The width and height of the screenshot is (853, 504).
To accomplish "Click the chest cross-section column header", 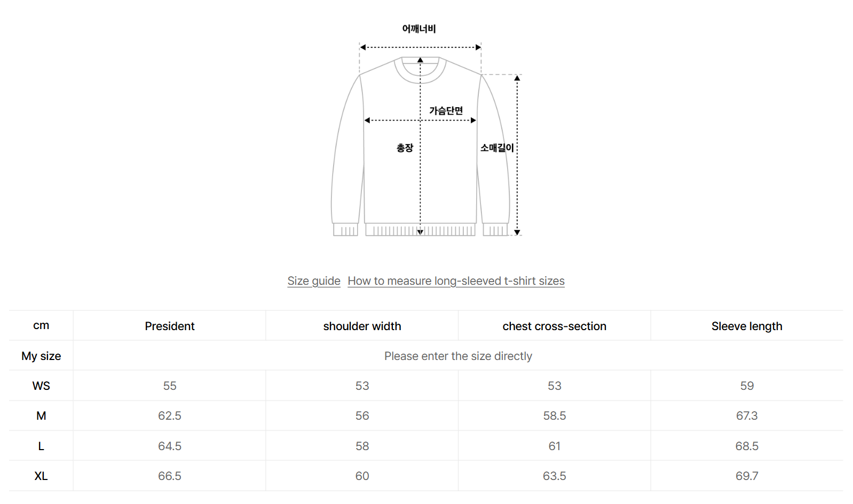I will tap(554, 326).
